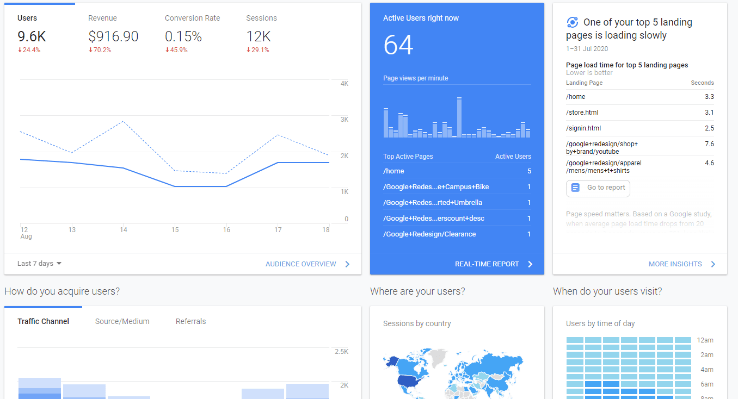Select the Traffic Channel tab
738x399 pixels.
point(43,321)
